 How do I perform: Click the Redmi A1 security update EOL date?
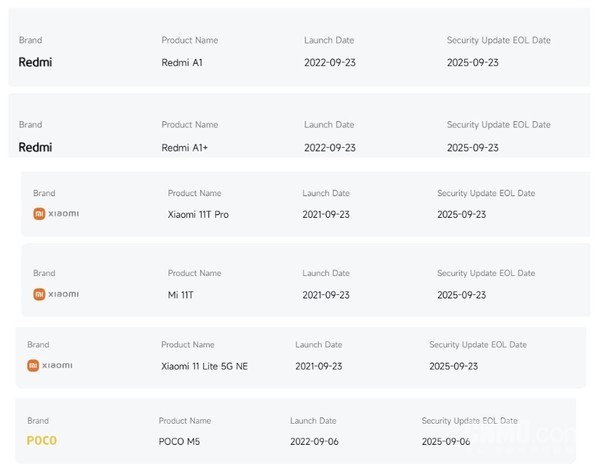pos(472,62)
